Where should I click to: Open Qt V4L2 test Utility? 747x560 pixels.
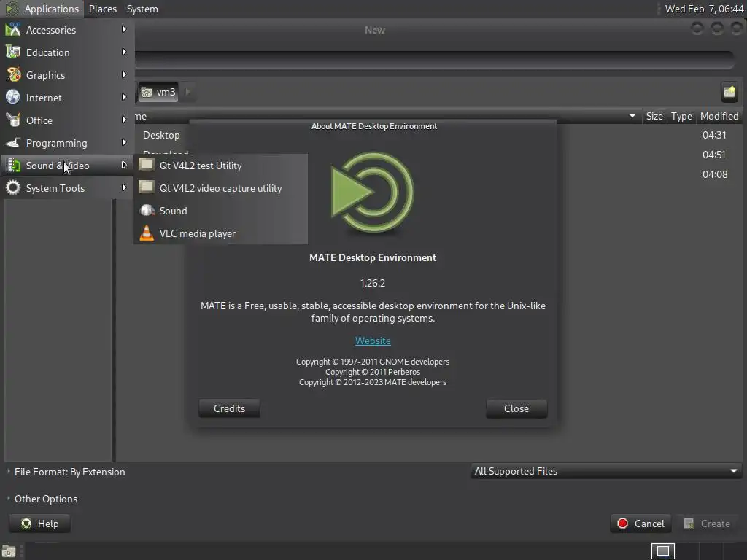click(x=220, y=166)
